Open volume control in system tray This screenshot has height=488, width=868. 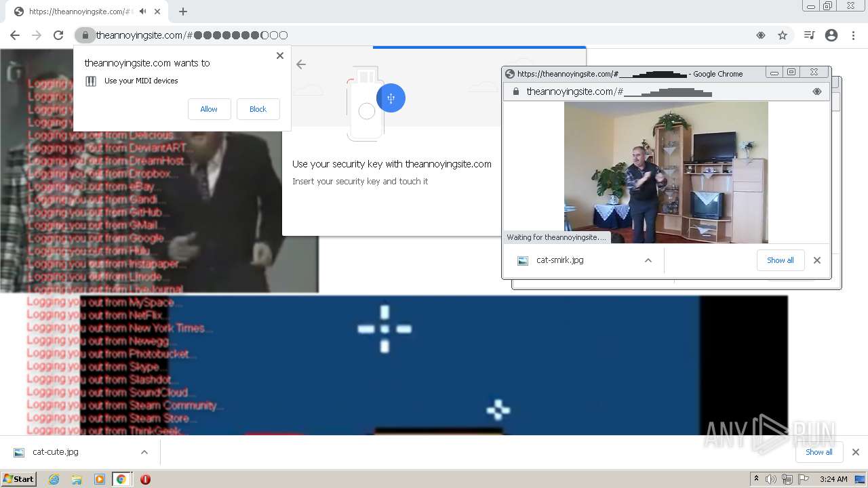(771, 479)
